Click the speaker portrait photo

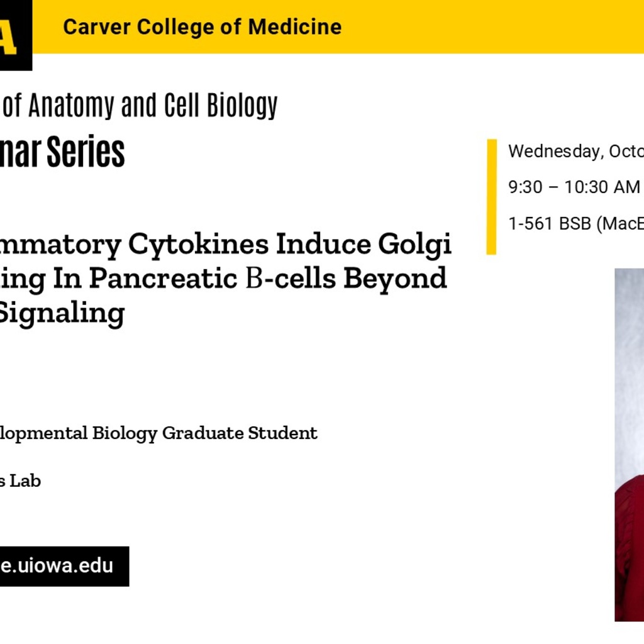click(629, 445)
